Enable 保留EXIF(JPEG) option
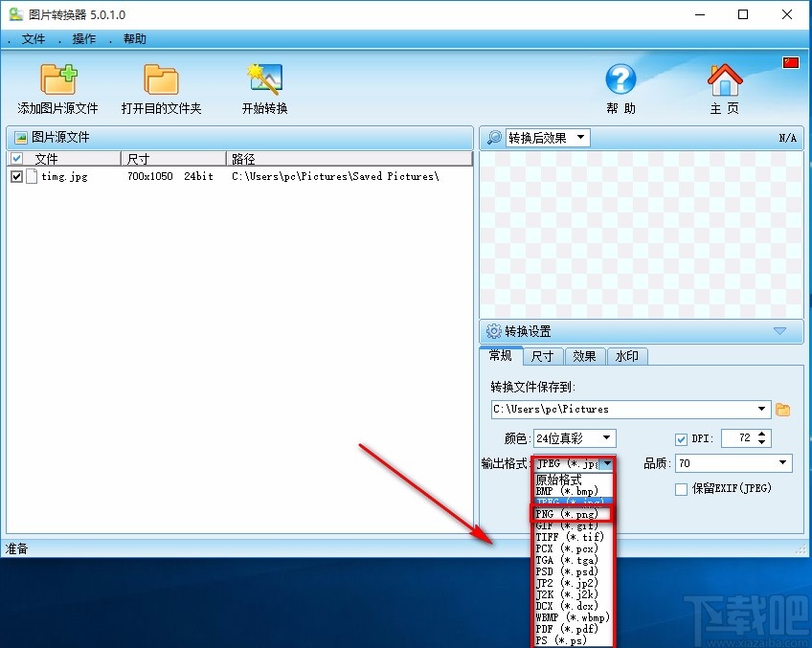The width and height of the screenshot is (812, 648). click(x=680, y=488)
